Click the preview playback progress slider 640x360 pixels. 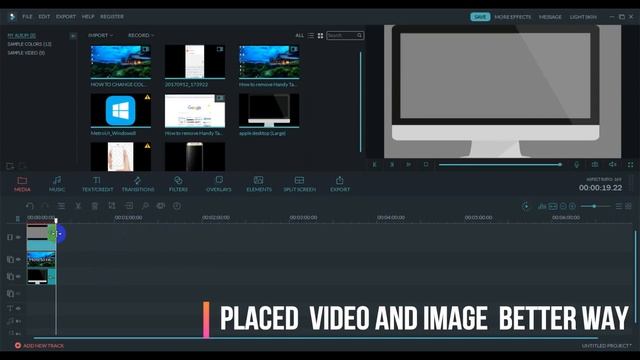pyautogui.click(x=500, y=164)
